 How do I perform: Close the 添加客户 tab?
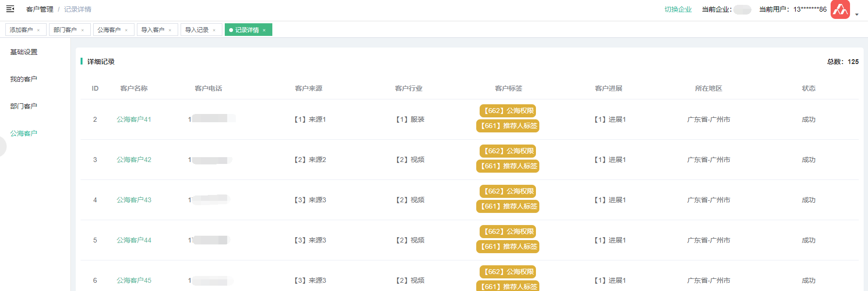[x=38, y=30]
